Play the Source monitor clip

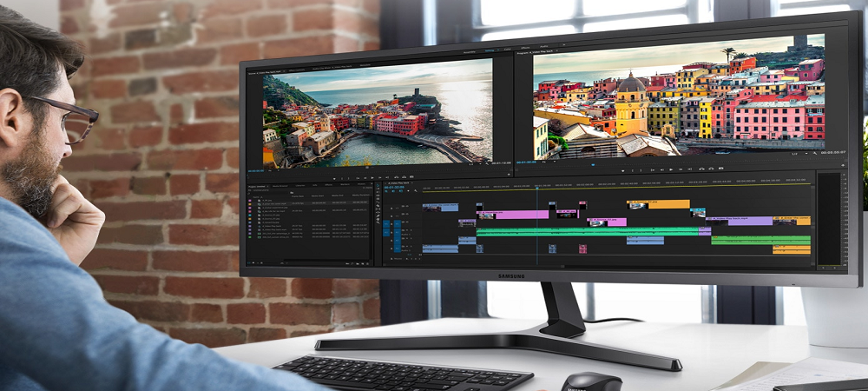[x=372, y=178]
